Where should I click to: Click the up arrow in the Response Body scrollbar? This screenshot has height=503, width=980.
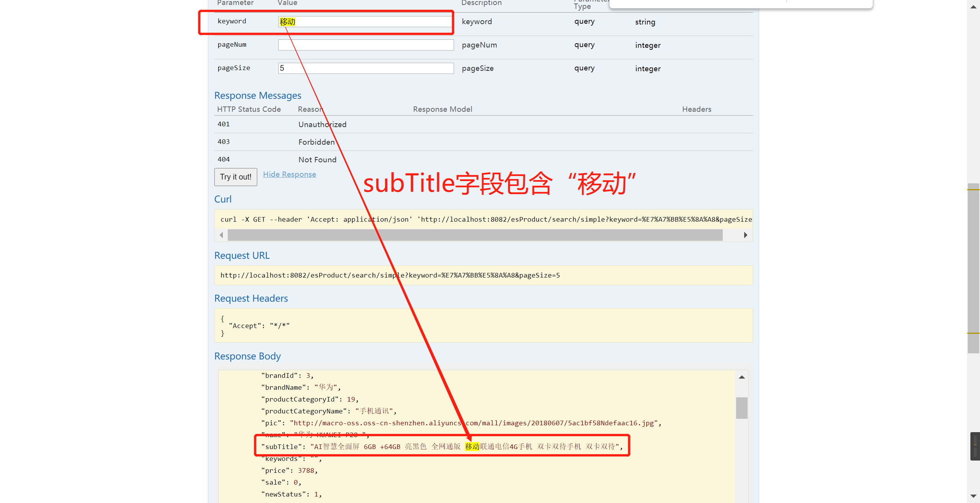[742, 377]
